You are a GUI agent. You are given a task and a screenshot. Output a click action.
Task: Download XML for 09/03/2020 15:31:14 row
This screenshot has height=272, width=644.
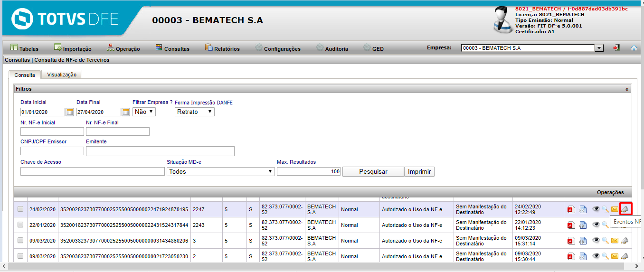click(583, 241)
